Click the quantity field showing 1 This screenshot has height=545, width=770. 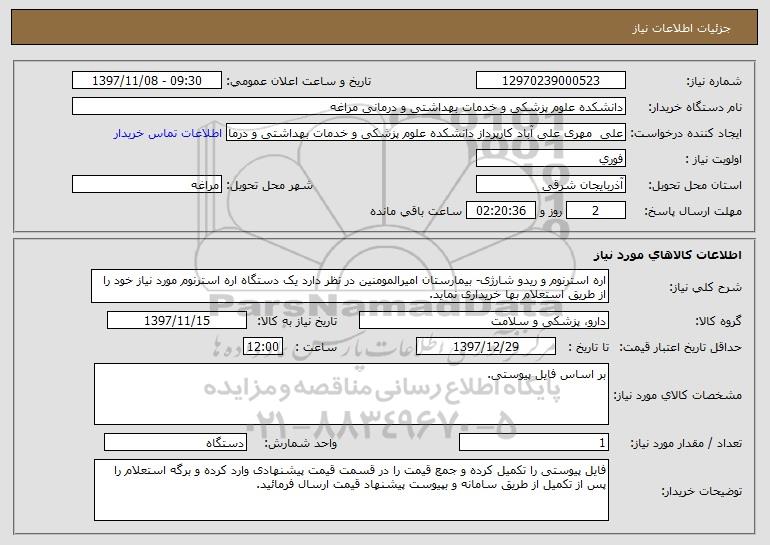point(534,442)
